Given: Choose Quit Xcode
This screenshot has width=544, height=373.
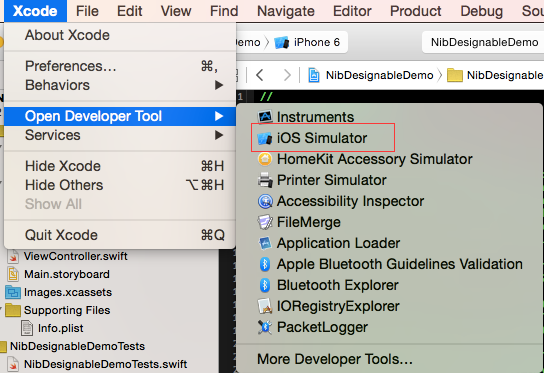Looking at the screenshot, I should point(120,235).
